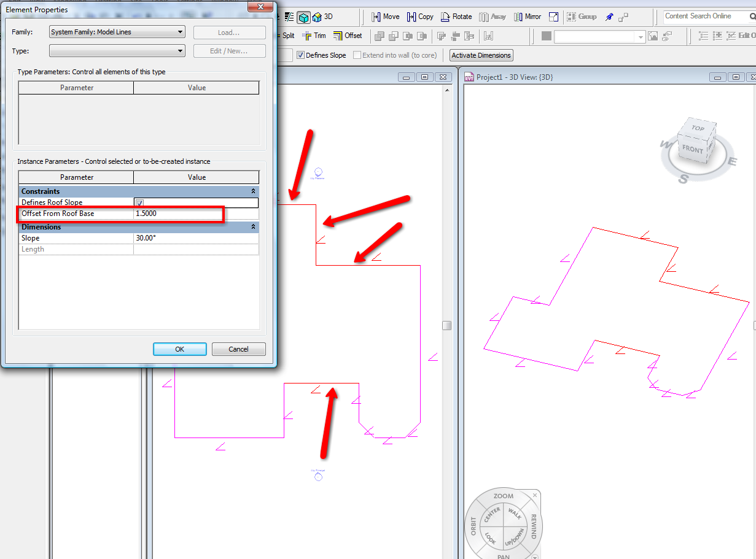Click the Array tool
The width and height of the screenshot is (756, 559).
(x=493, y=17)
